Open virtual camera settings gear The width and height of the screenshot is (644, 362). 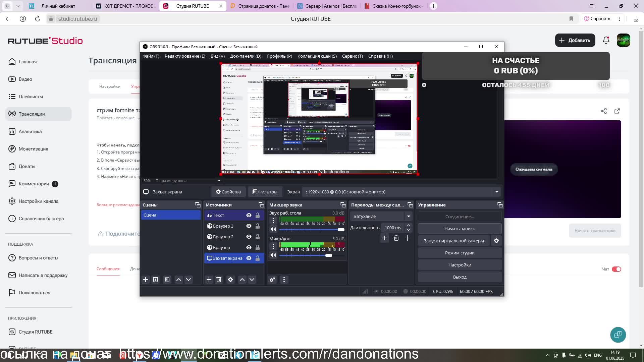point(496,241)
